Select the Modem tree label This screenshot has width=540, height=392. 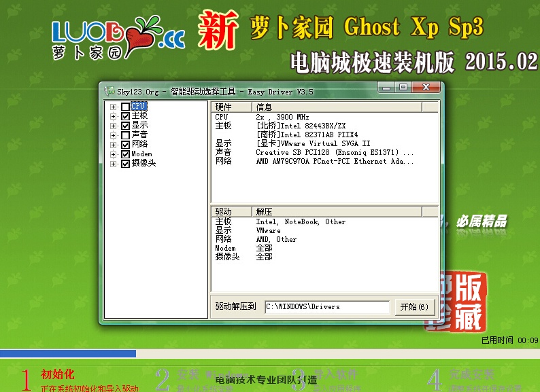pyautogui.click(x=141, y=154)
